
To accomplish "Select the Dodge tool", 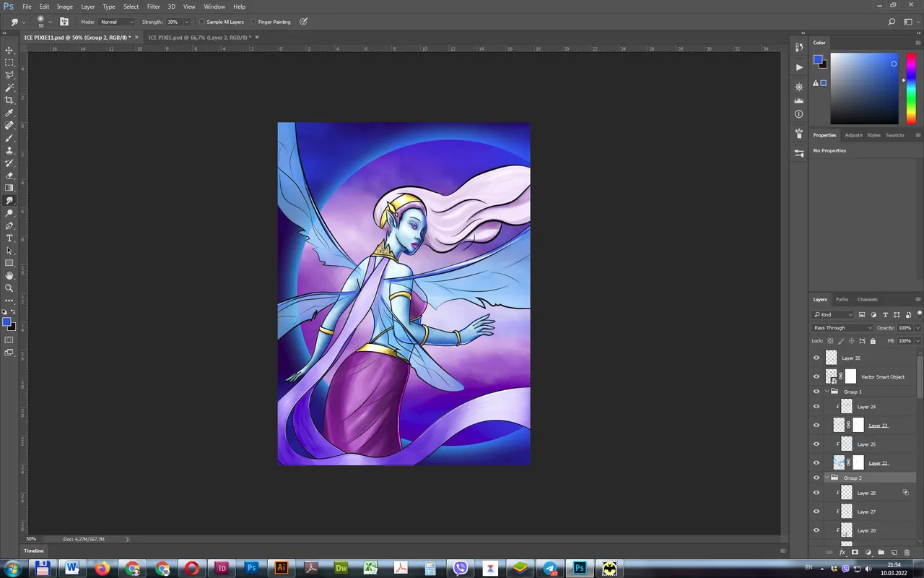I will (x=9, y=213).
